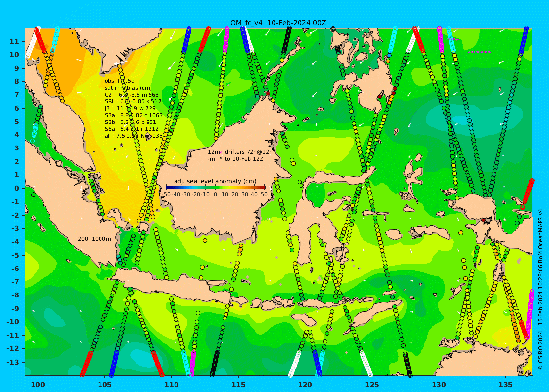549x392 pixels.
Task: Click latitude axis tick label -13
Action: click(x=13, y=362)
